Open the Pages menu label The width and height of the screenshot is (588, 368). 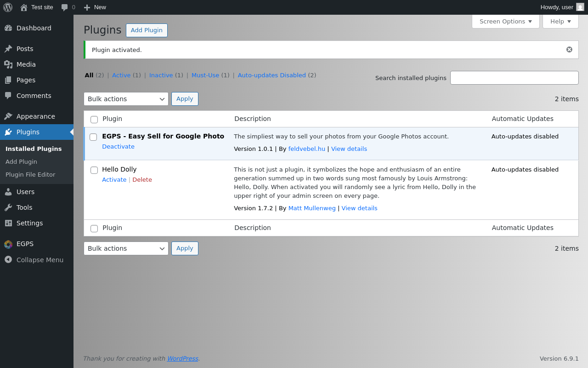point(26,80)
